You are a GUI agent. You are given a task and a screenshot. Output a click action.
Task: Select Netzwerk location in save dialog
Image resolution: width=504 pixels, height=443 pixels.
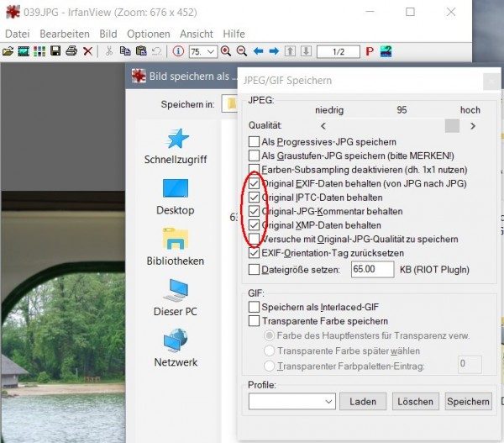(x=176, y=348)
